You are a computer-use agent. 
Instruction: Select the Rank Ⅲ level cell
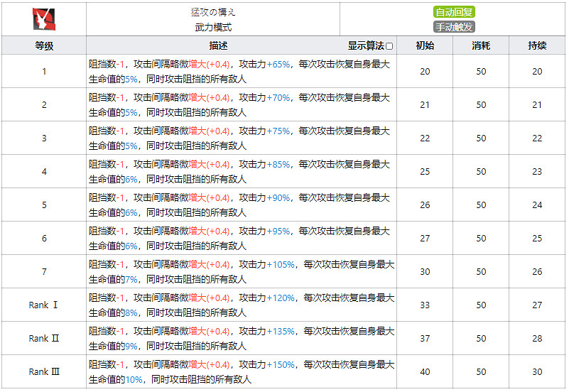(x=44, y=371)
